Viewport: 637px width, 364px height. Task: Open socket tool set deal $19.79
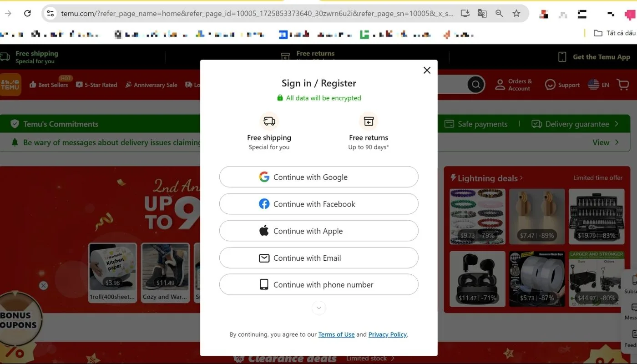597,217
